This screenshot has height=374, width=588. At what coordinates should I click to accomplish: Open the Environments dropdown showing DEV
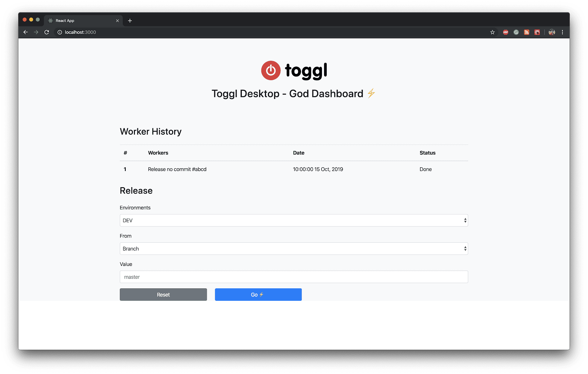pos(294,220)
